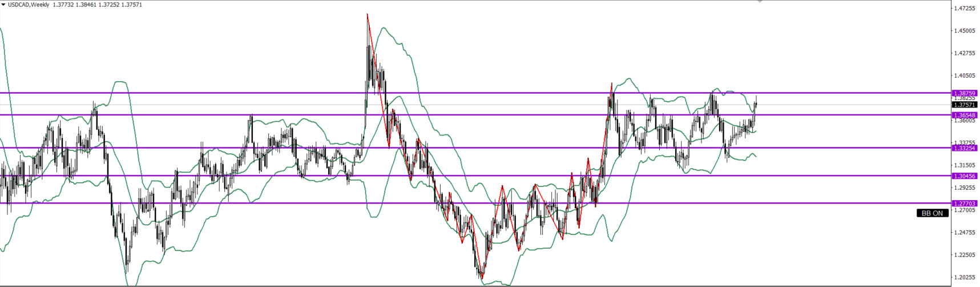
Task: Click the gray chart shift triangle marker
Action: click(x=760, y=2)
